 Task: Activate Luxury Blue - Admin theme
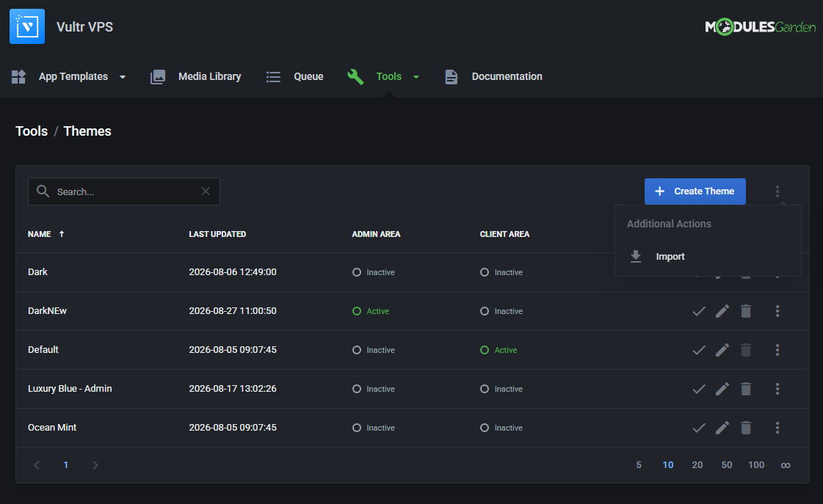(x=699, y=389)
